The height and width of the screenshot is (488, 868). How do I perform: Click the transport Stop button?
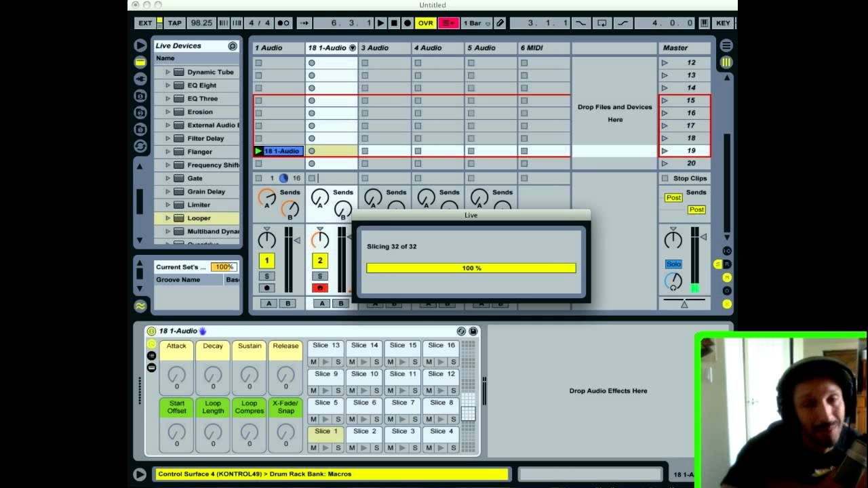[394, 23]
